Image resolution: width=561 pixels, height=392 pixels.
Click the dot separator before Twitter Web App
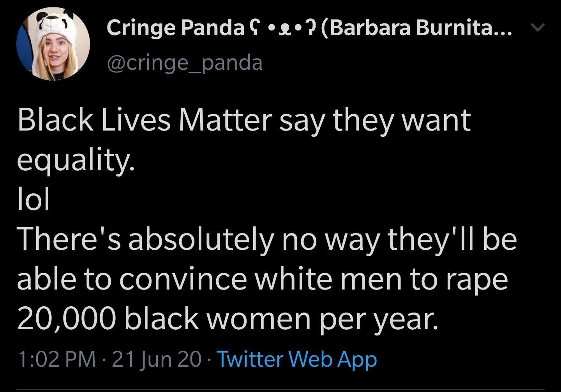[x=209, y=359]
